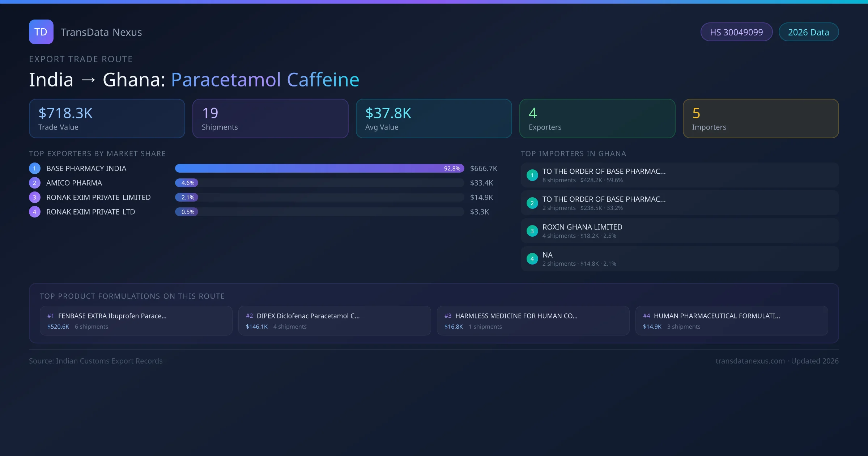Click green rank 1 importer badge
This screenshot has width=868, height=456.
tap(532, 175)
